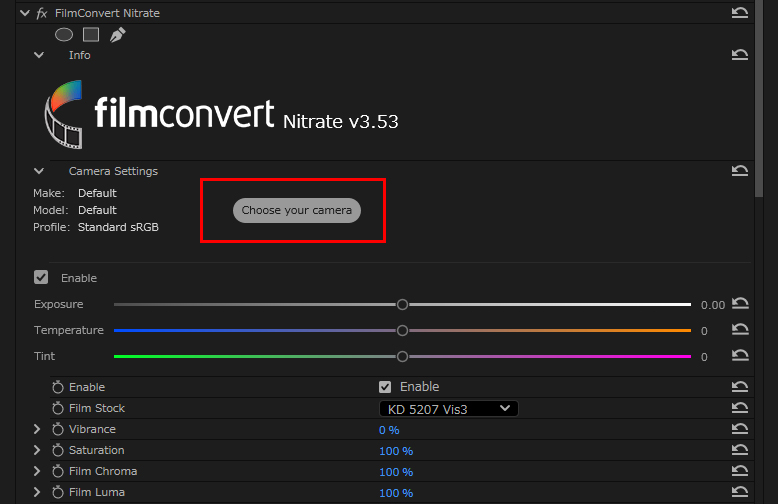
Task: Toggle animation stopwatch for Enable
Action: 58,387
